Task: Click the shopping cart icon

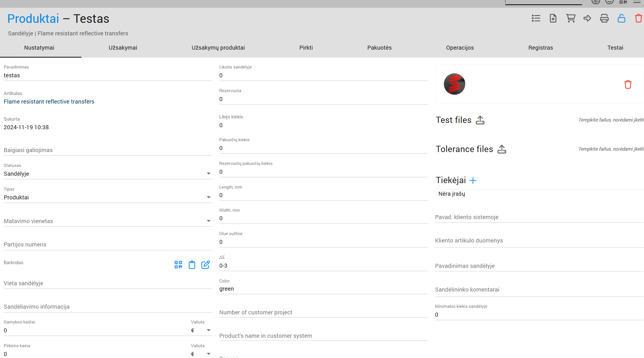Action: pos(570,19)
